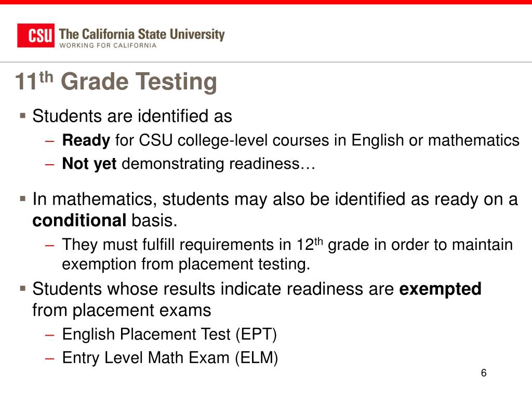Screen dimensions: 532x399
Task: Click English Placement Test (EPT) line
Action: click(170, 334)
